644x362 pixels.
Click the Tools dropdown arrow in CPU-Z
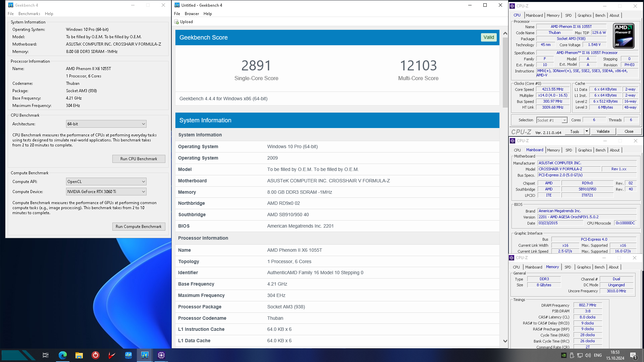click(587, 131)
